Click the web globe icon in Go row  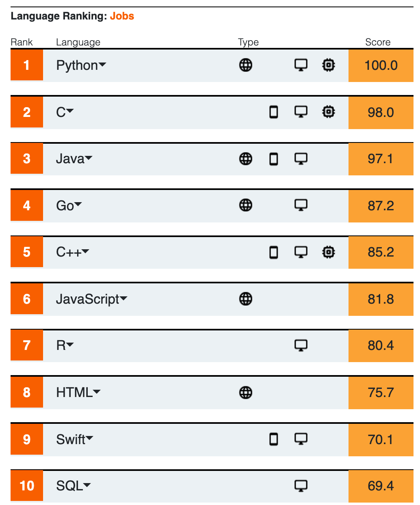[x=246, y=205]
